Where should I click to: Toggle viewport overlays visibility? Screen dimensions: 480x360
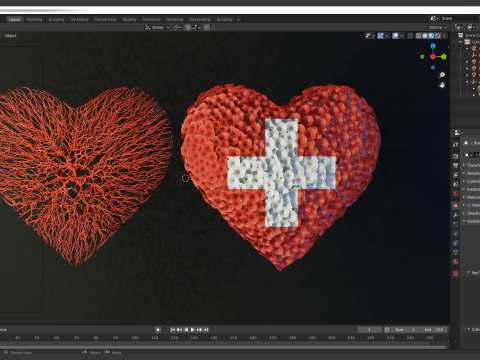click(395, 36)
